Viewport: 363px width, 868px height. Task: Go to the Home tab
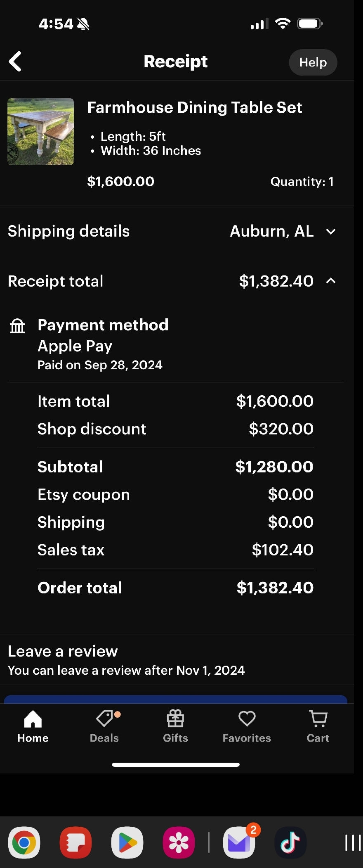coord(33,726)
